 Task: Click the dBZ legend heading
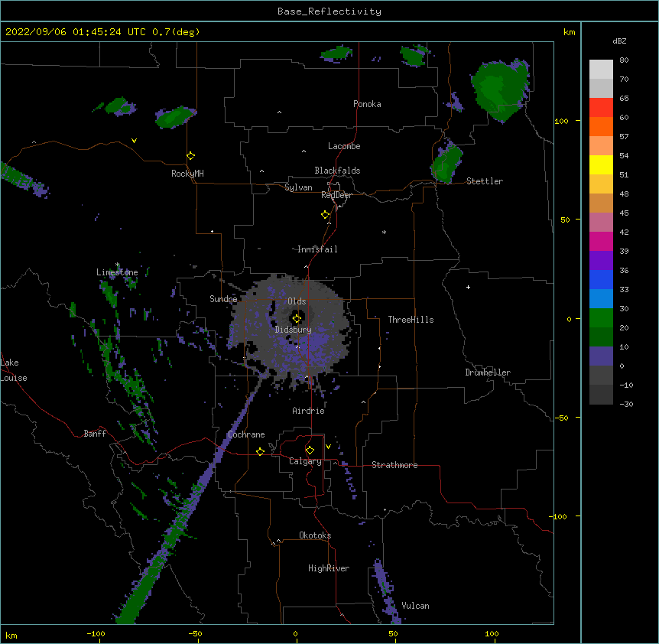(619, 41)
